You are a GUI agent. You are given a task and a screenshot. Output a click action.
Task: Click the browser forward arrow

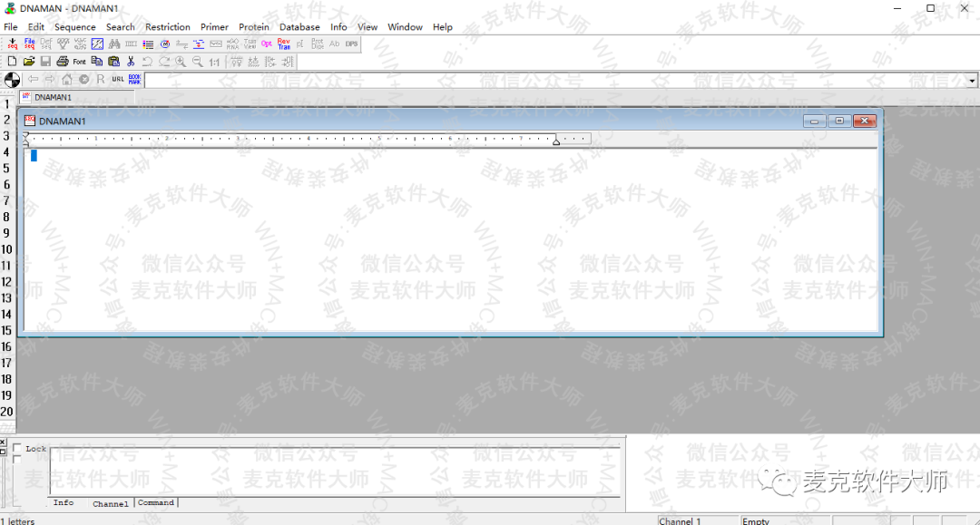[x=49, y=79]
